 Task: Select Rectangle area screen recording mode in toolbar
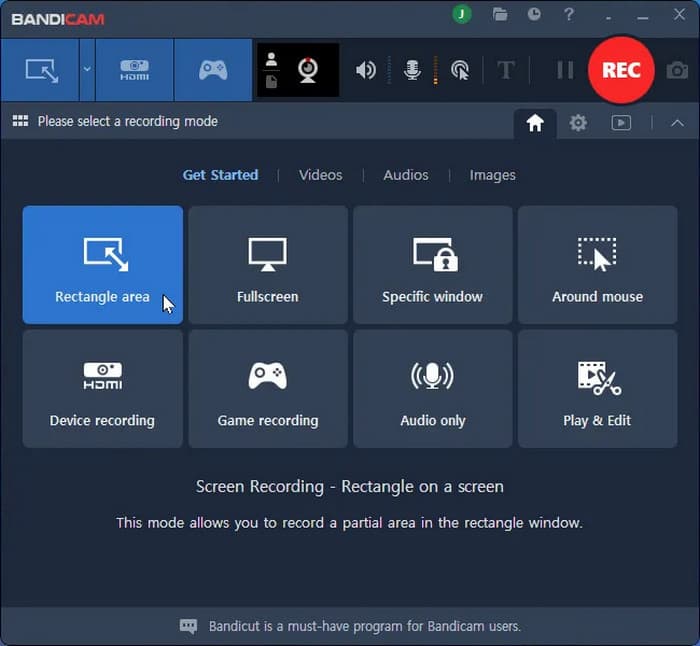tap(41, 70)
